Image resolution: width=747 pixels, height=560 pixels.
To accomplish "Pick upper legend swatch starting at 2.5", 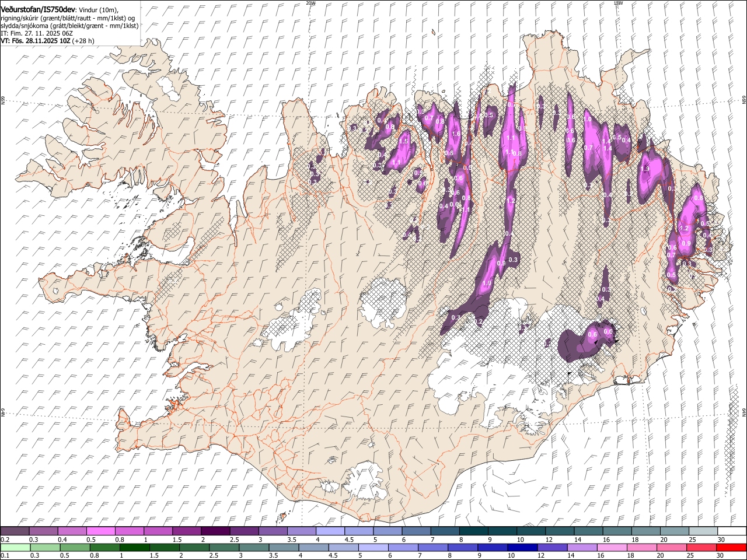I will (x=244, y=531).
